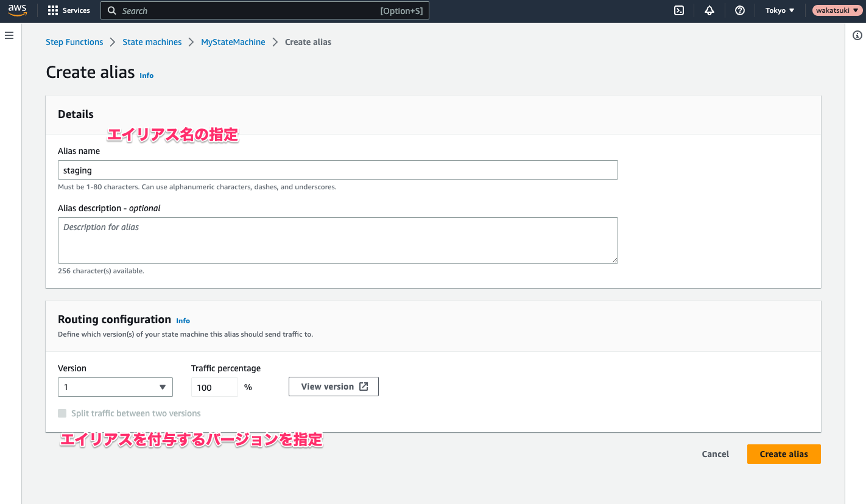Click the AWS logo home icon
The height and width of the screenshot is (504, 866).
pyautogui.click(x=17, y=10)
